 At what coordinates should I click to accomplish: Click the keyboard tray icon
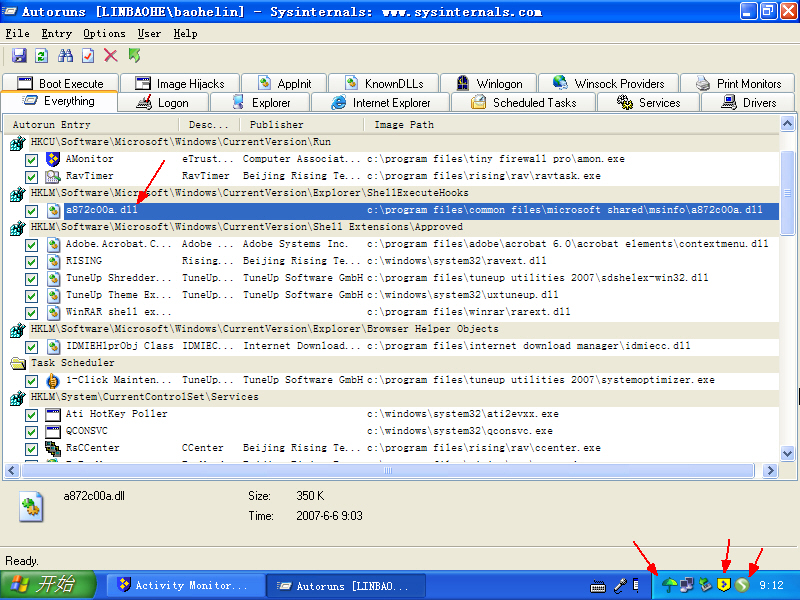tap(597, 587)
